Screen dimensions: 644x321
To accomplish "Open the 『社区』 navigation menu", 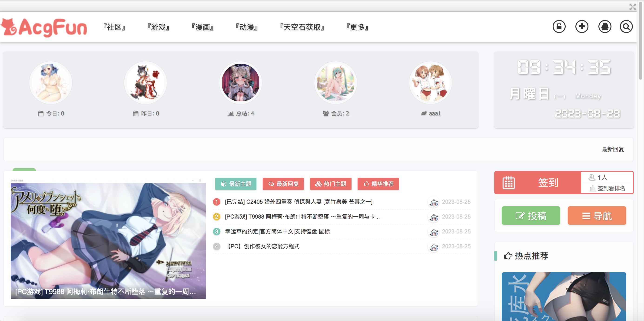I will (x=114, y=27).
